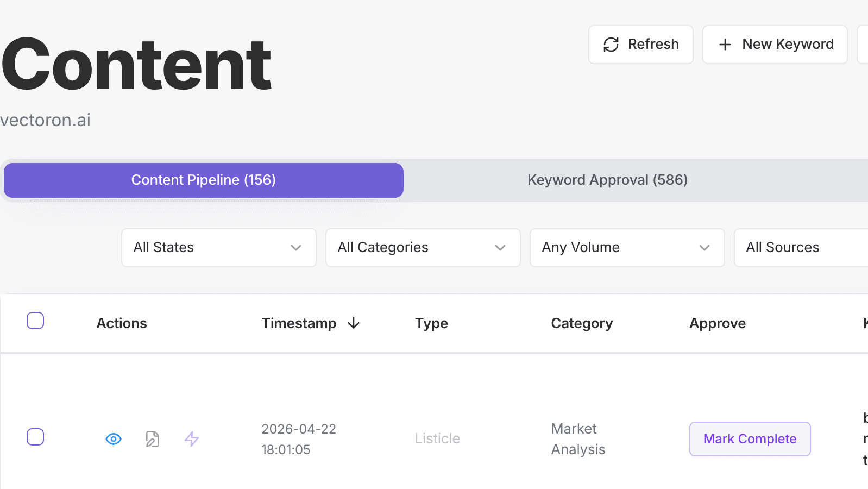Click the Type column header

pyautogui.click(x=431, y=323)
